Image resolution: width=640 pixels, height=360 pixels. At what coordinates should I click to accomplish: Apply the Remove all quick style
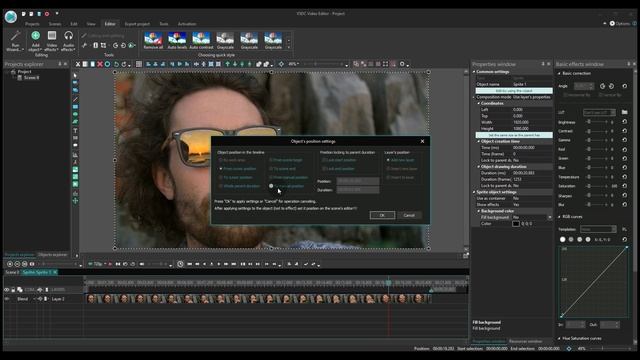click(x=153, y=41)
